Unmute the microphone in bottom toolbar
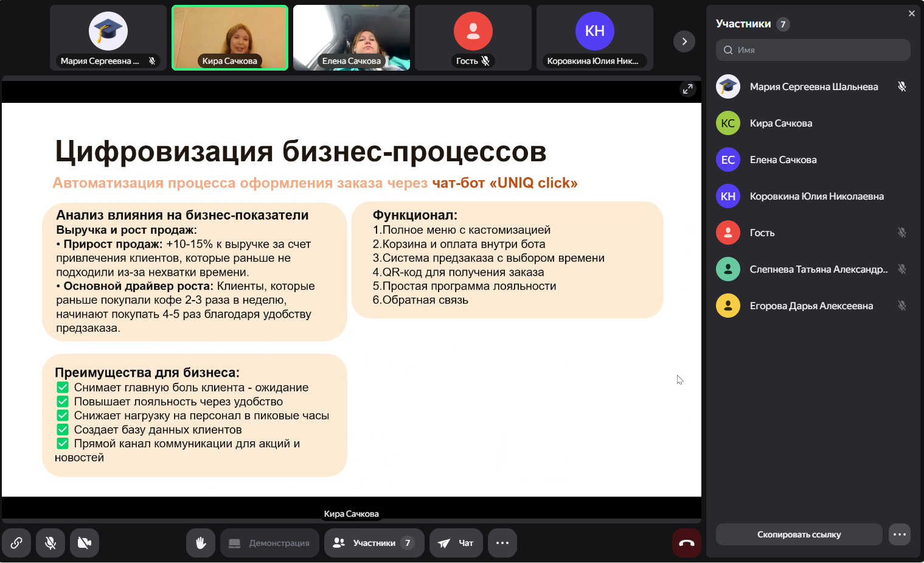This screenshot has height=563, width=924. 50,543
